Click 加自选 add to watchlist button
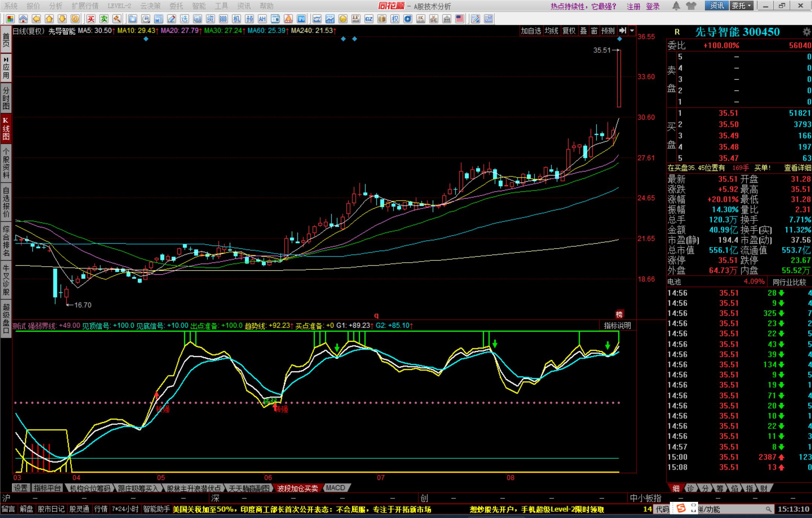The width and height of the screenshot is (812, 518). (530, 31)
